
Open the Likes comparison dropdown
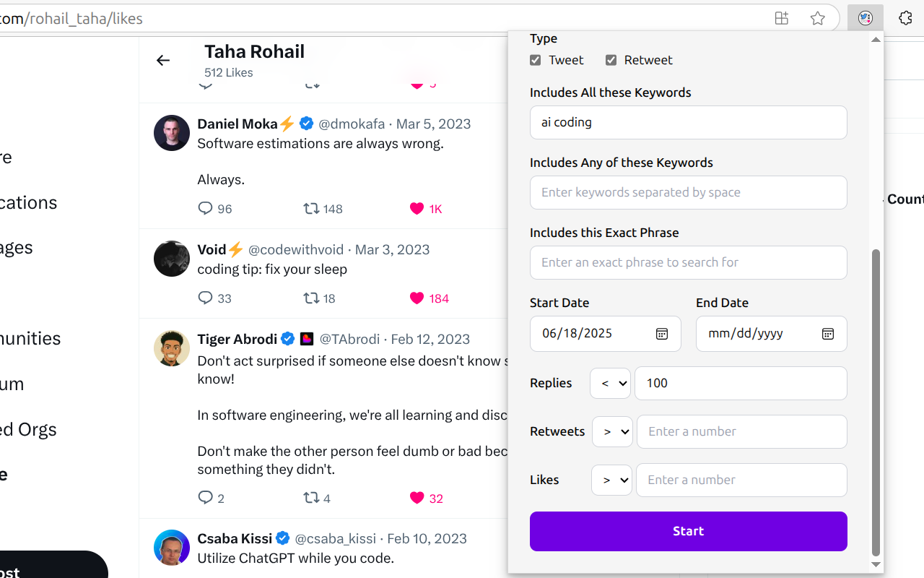click(x=611, y=480)
